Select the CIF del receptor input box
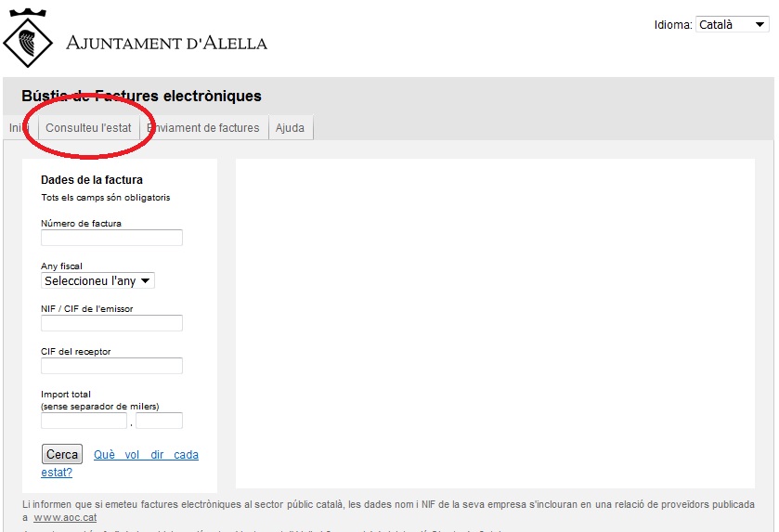 (x=111, y=366)
